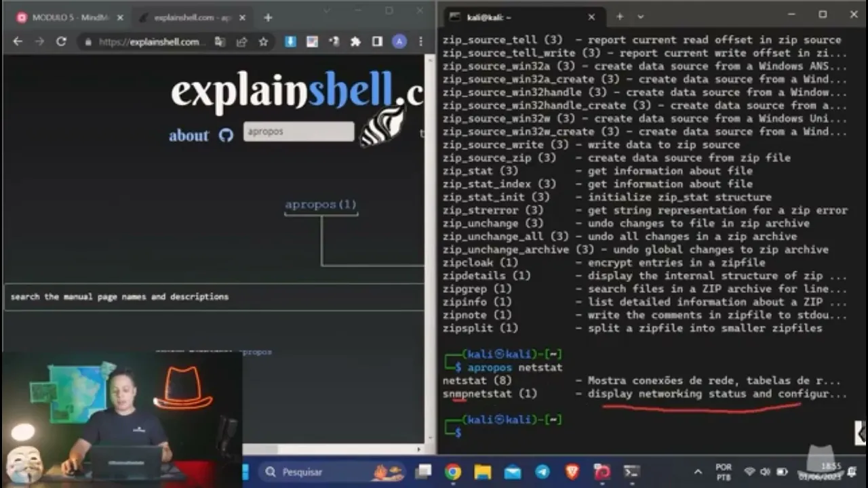Open the volume speaker tray icon
This screenshot has height=488, width=868.
pos(766,472)
